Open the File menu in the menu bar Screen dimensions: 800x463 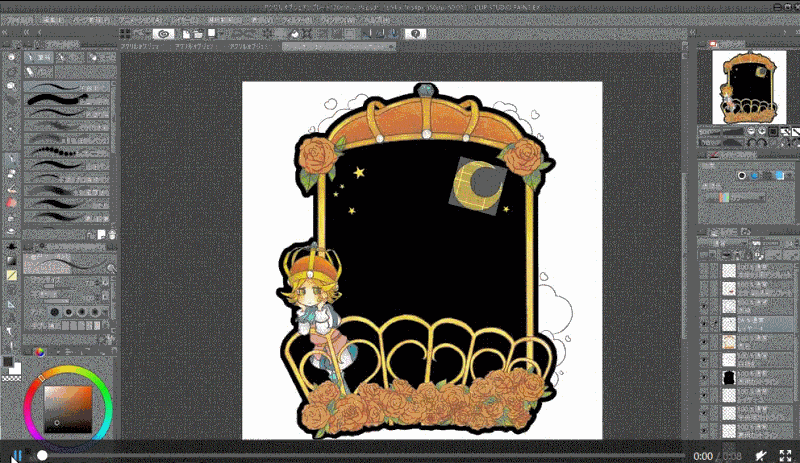18,20
